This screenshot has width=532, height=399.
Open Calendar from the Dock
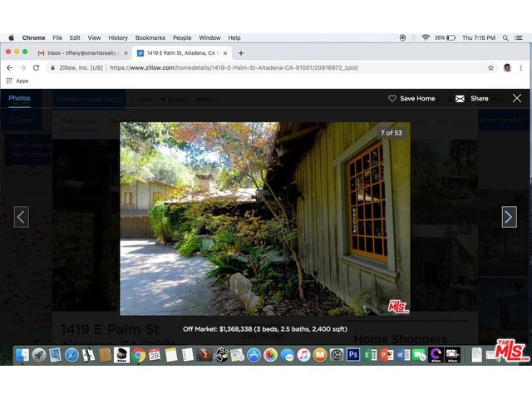coord(155,355)
